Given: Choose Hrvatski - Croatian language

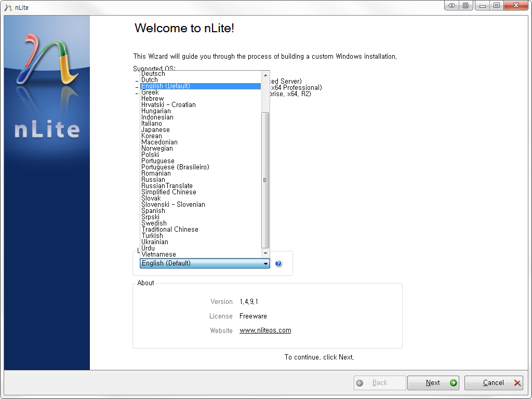Looking at the screenshot, I should tap(201, 105).
